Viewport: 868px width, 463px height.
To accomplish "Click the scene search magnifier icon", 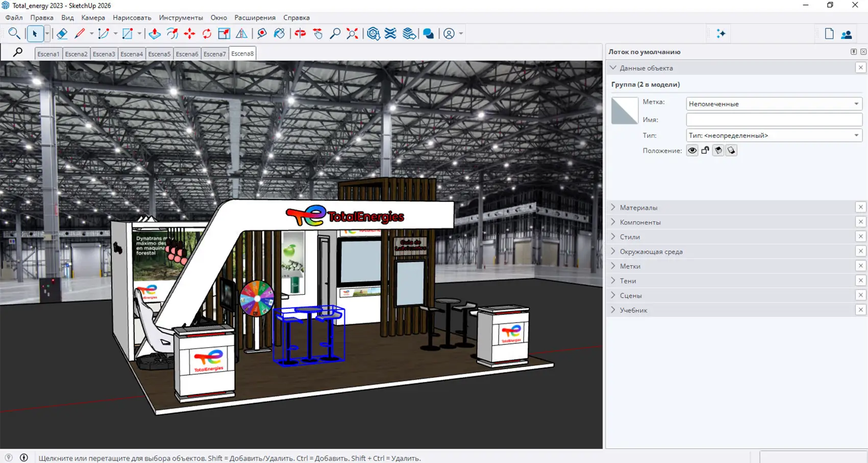I will point(17,52).
